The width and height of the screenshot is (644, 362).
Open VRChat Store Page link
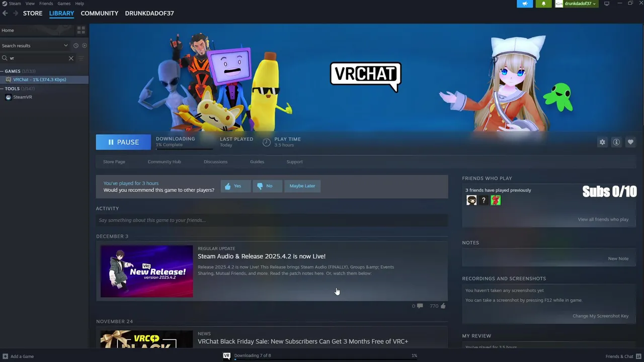coord(114,162)
